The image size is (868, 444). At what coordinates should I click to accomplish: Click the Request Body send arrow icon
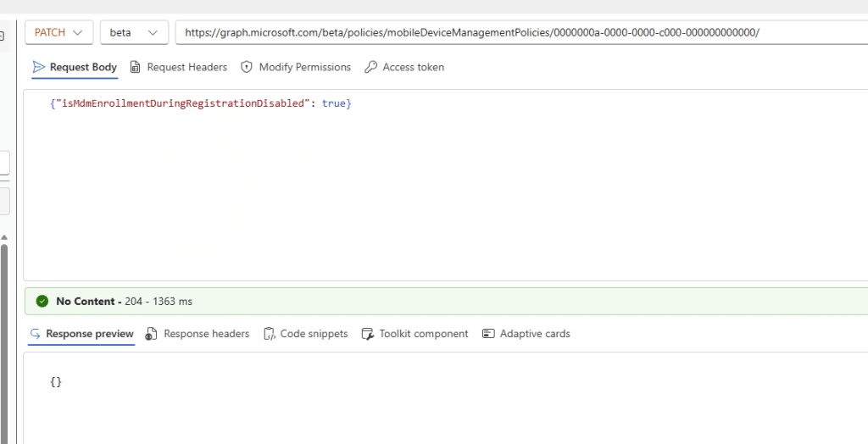click(x=38, y=67)
